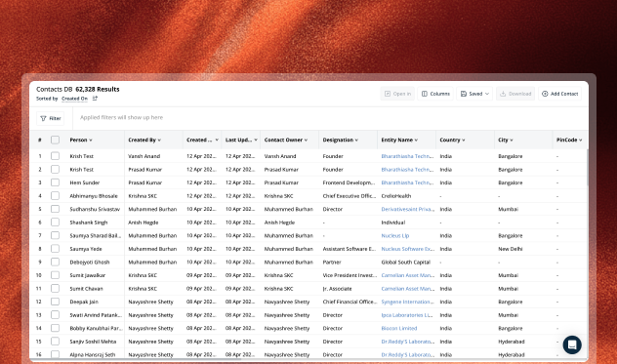Screen dimensions: 617x364
Task: Select checkbox for Sudhanshu Srivastav row
Action: click(55, 209)
